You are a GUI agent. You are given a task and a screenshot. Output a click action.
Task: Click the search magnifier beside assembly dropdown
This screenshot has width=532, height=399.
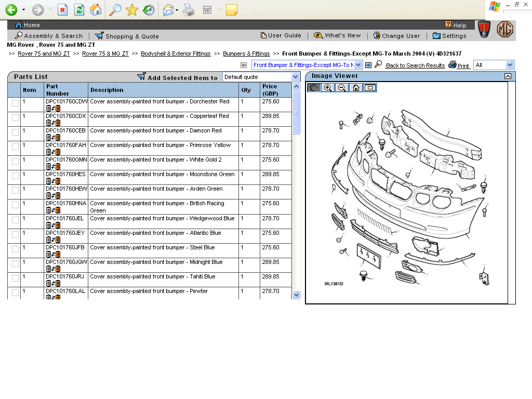(378, 64)
